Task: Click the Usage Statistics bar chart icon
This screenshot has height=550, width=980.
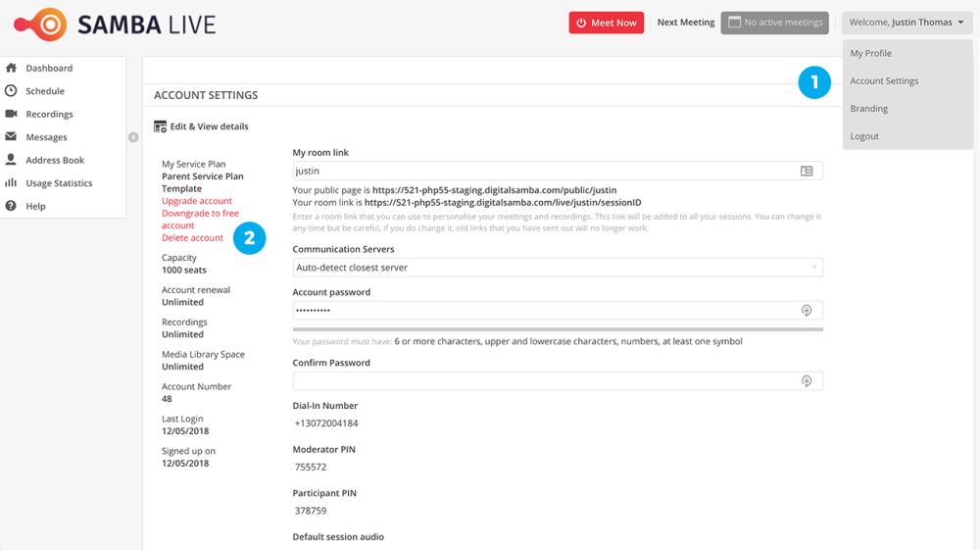Action: point(11,182)
